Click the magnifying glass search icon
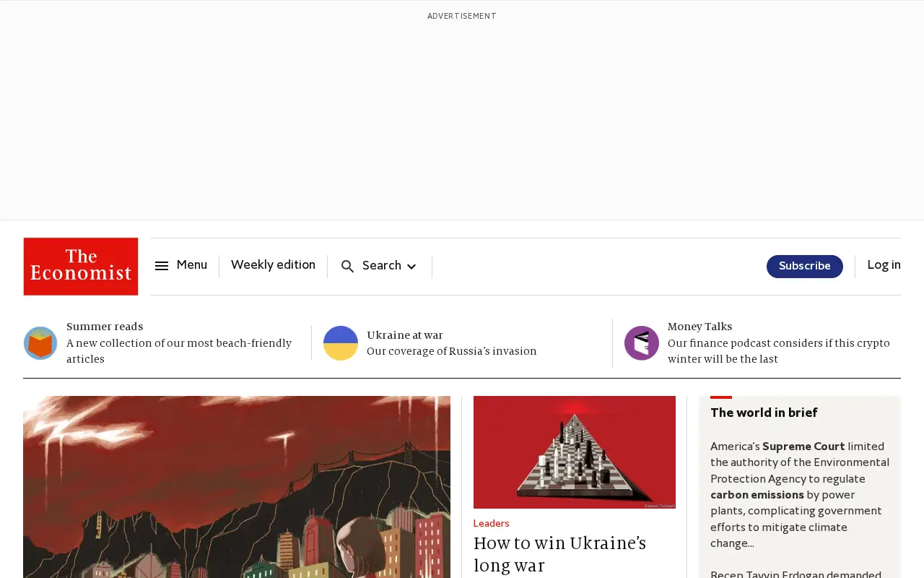The height and width of the screenshot is (578, 924). pos(347,267)
